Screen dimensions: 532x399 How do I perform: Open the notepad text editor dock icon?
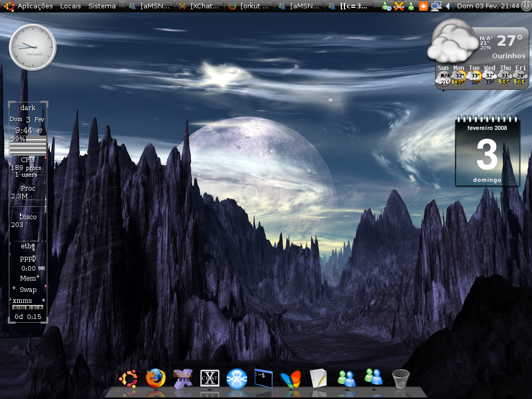(318, 378)
